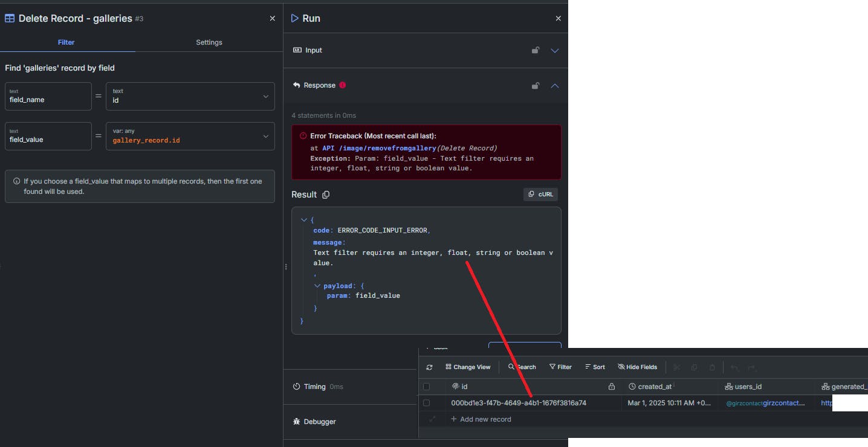Expand the Input section chevron
The image size is (868, 447).
click(555, 51)
